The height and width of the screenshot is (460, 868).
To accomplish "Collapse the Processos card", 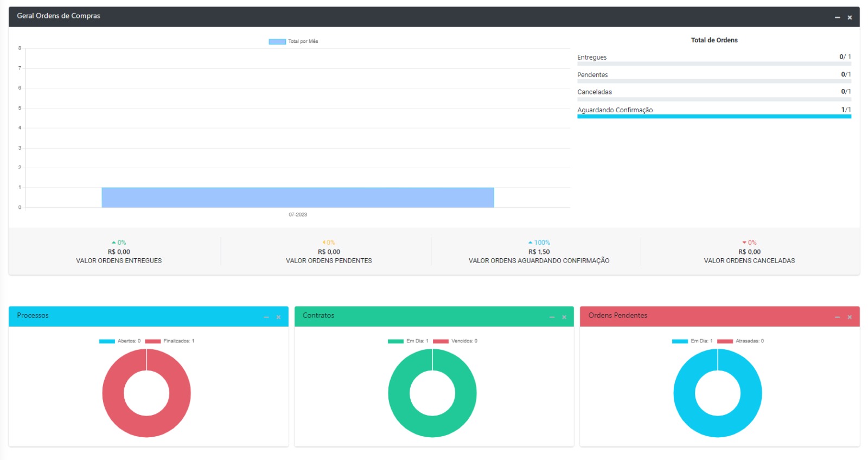I will (x=266, y=317).
